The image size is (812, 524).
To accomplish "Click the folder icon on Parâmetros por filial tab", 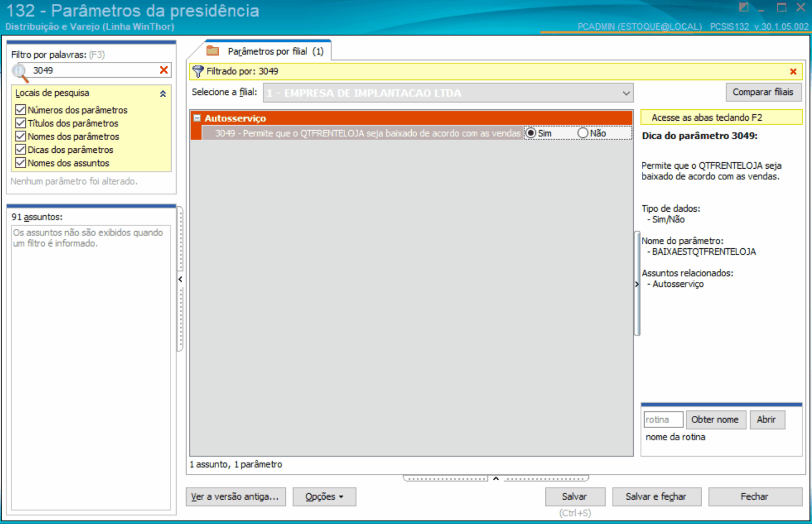I will pyautogui.click(x=213, y=51).
